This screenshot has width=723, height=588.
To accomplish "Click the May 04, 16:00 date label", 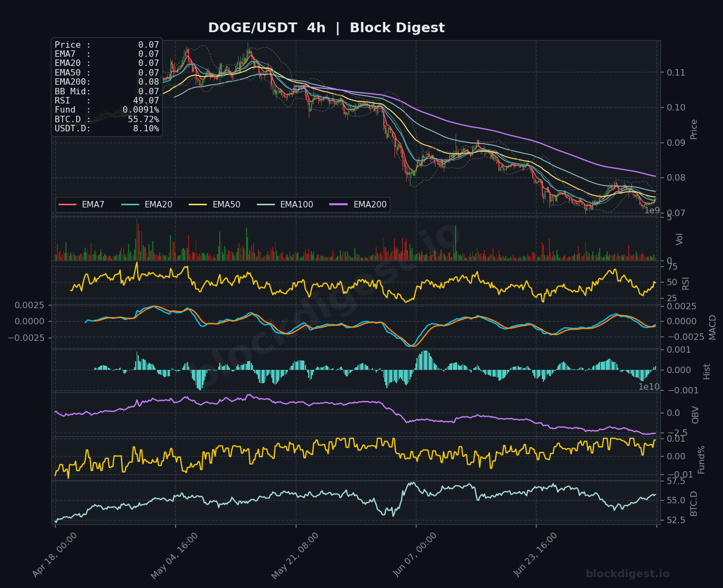I will point(174,555).
